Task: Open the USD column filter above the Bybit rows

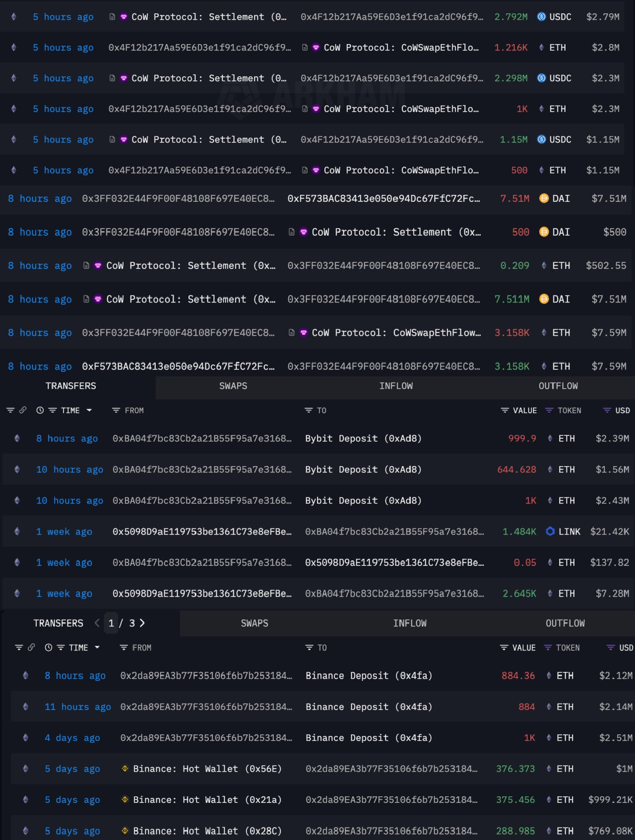Action: (607, 411)
